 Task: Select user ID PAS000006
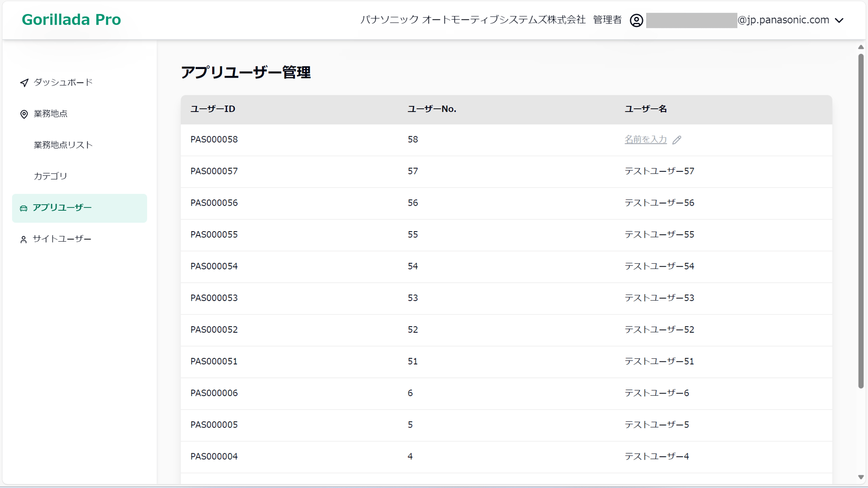[214, 393]
